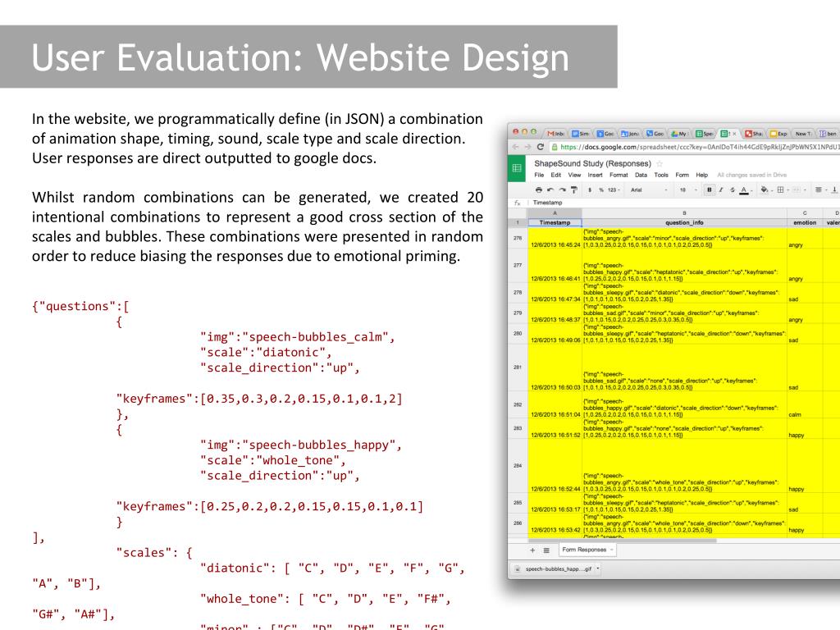Click the formula bar showing Timestamp
840x630 pixels.
click(686, 203)
